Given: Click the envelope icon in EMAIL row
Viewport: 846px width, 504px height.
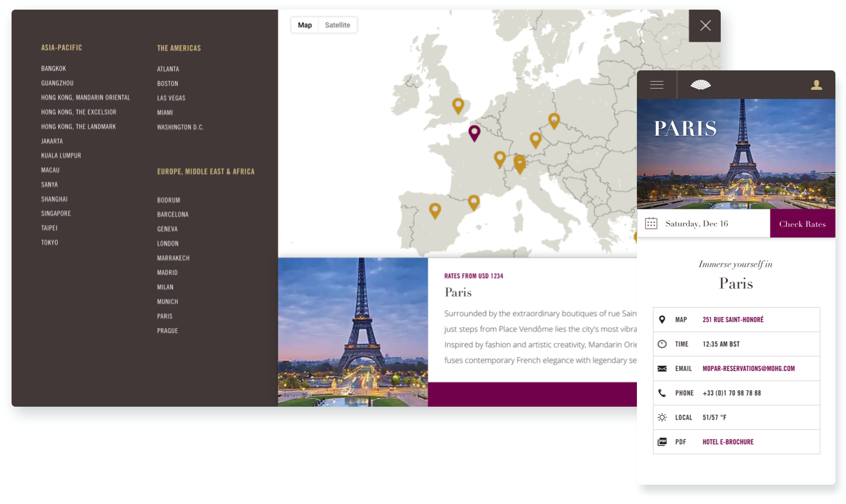Looking at the screenshot, I should (x=662, y=369).
